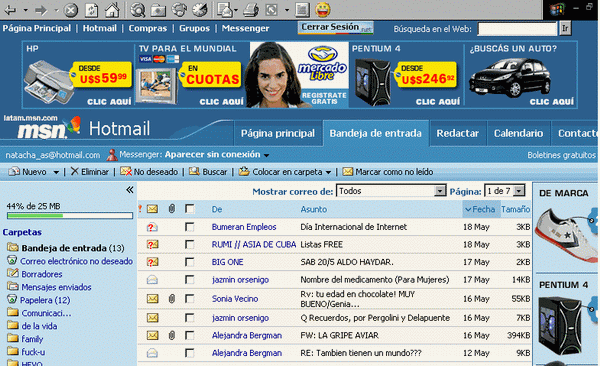Check the RUMI // ASIA DE CUBA message

[189, 244]
